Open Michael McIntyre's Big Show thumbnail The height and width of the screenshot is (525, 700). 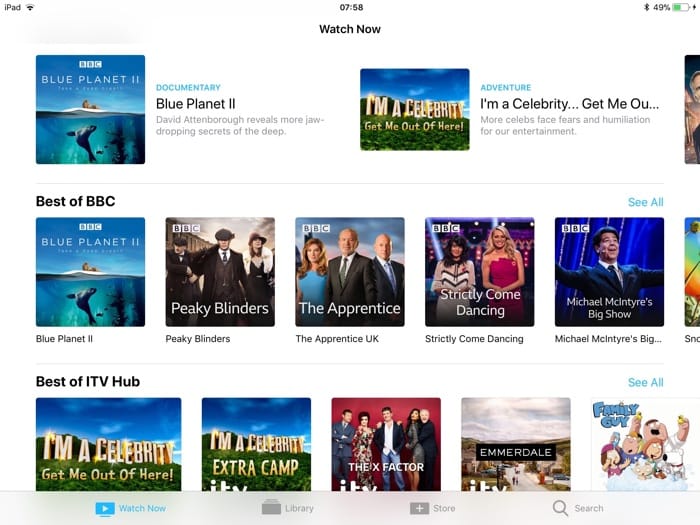(x=609, y=271)
